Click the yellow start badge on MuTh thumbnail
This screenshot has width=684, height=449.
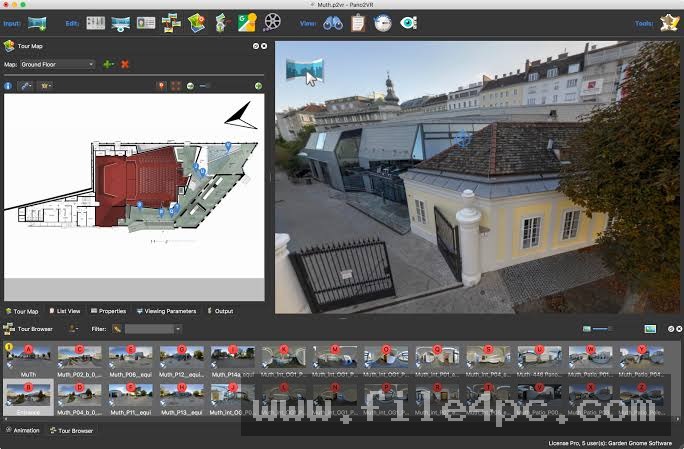tap(8, 347)
